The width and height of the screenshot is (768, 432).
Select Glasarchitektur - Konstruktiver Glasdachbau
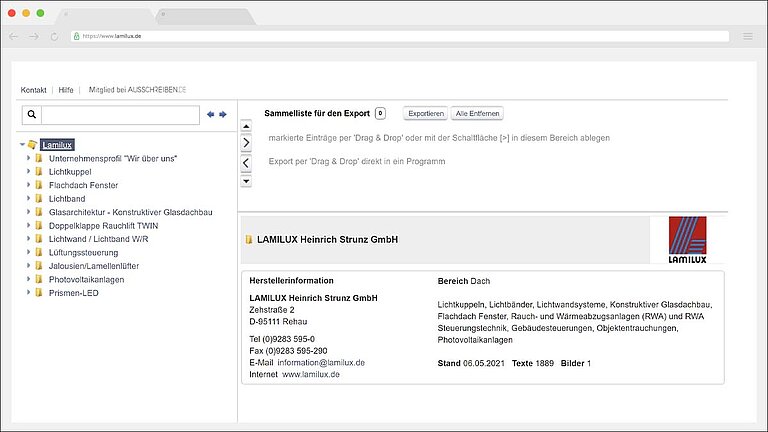[x=130, y=212]
